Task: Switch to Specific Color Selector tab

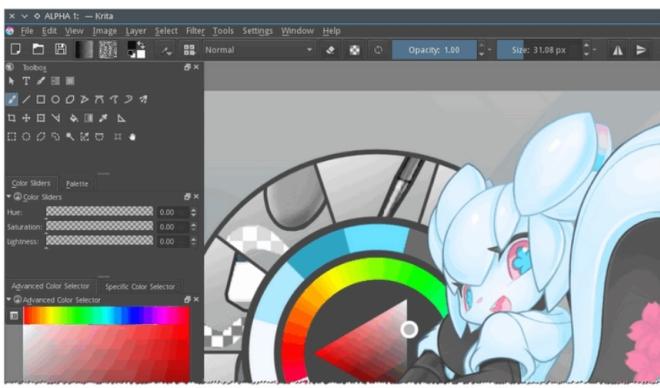Action: point(140,287)
